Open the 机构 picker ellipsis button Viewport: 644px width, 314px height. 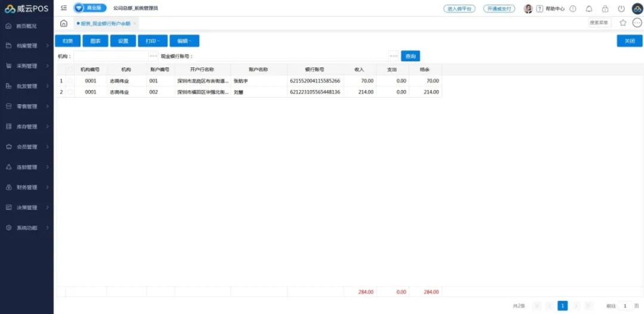[x=153, y=56]
